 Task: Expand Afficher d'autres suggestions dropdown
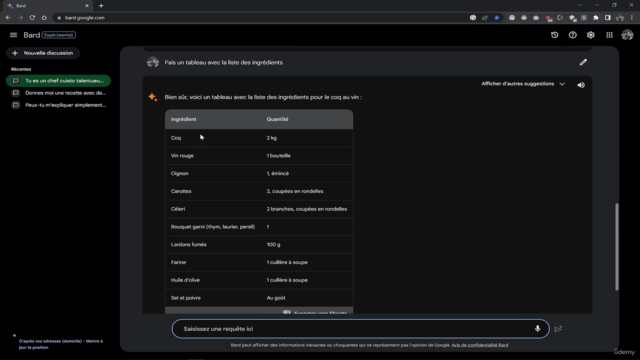click(523, 84)
